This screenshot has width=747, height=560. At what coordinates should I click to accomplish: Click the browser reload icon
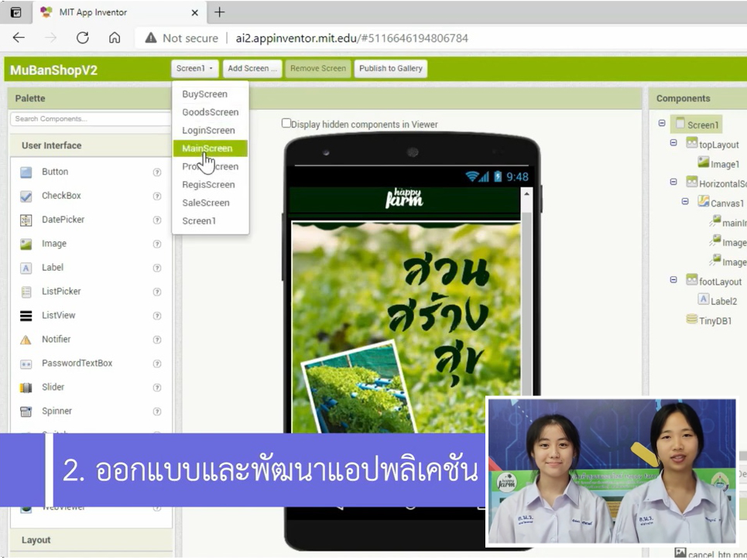[83, 38]
